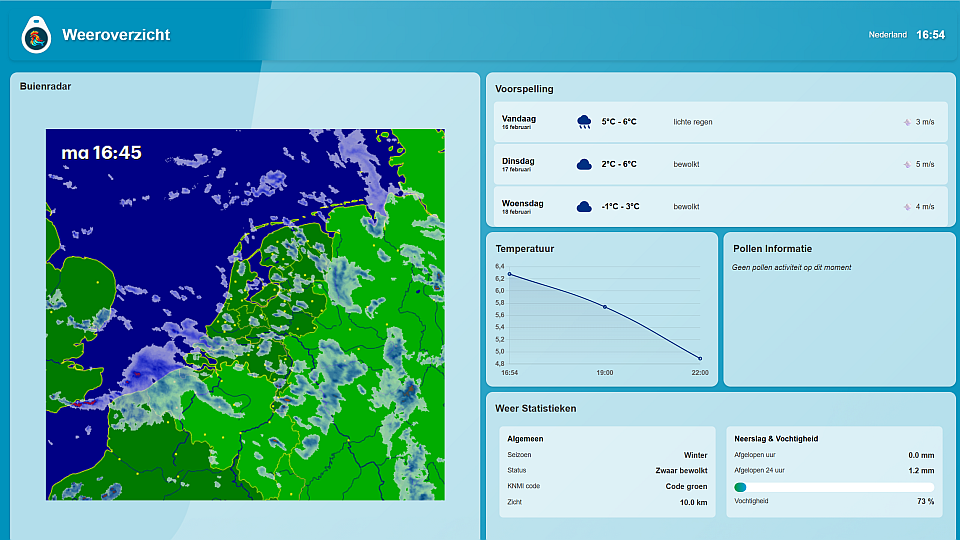This screenshot has width=960, height=540.
Task: Click the 19:00 data point on temperature chart
Action: click(x=605, y=307)
